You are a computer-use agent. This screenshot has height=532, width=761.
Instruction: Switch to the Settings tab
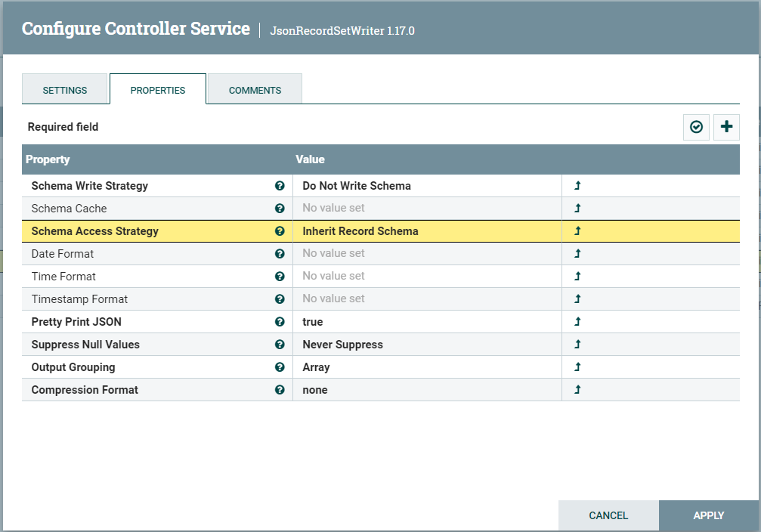click(65, 88)
